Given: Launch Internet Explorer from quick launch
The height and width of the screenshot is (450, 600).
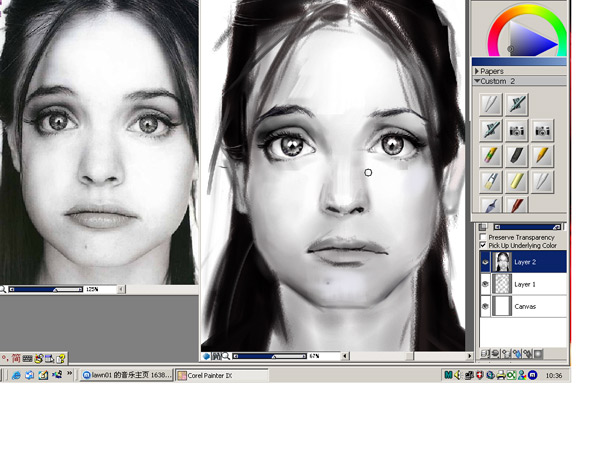Looking at the screenshot, I should pos(16,375).
